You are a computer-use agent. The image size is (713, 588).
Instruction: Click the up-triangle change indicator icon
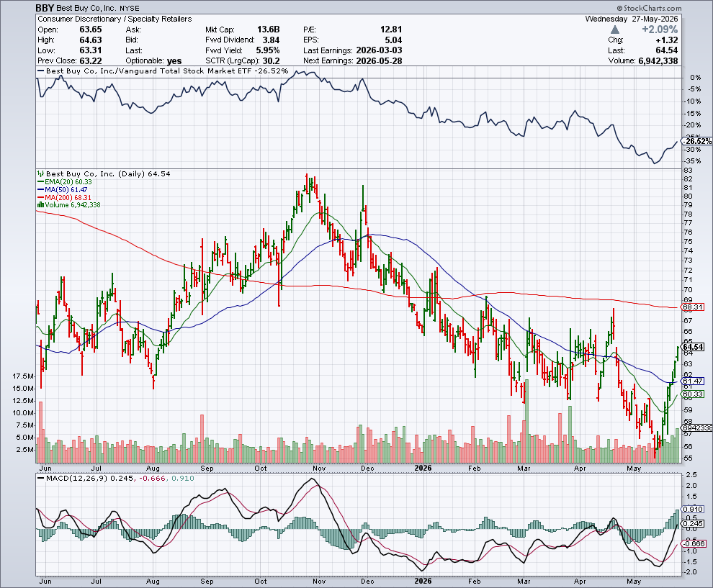click(615, 30)
